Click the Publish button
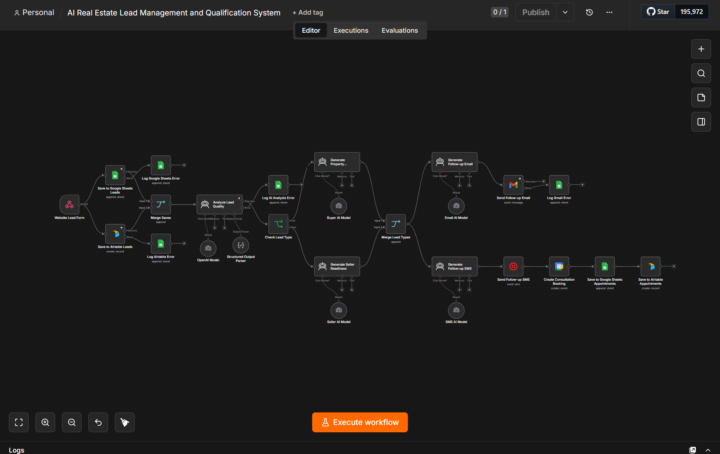Screen dimensions: 720x454 pos(536,12)
